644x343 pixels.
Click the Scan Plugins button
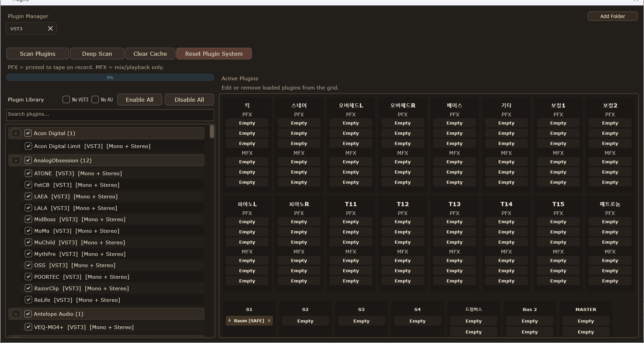(x=37, y=54)
